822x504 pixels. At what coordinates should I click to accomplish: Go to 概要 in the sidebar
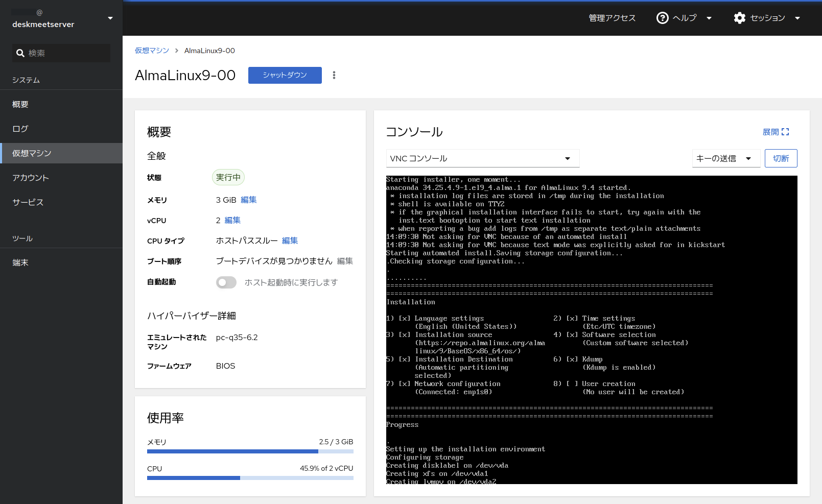[x=61, y=104]
